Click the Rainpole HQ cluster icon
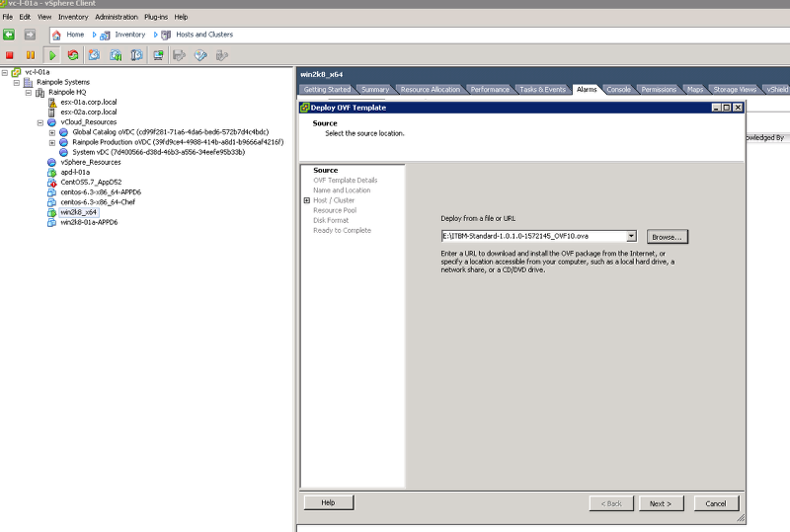The height and width of the screenshot is (532, 790). point(39,93)
